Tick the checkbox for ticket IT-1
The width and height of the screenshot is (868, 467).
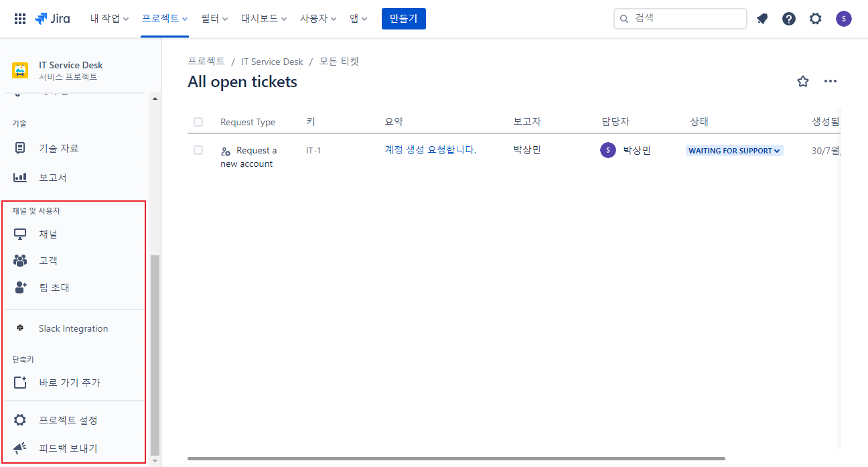(198, 150)
